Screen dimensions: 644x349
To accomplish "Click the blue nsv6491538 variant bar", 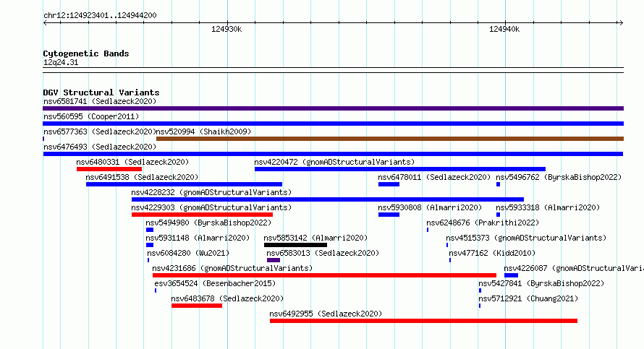I will click(184, 184).
